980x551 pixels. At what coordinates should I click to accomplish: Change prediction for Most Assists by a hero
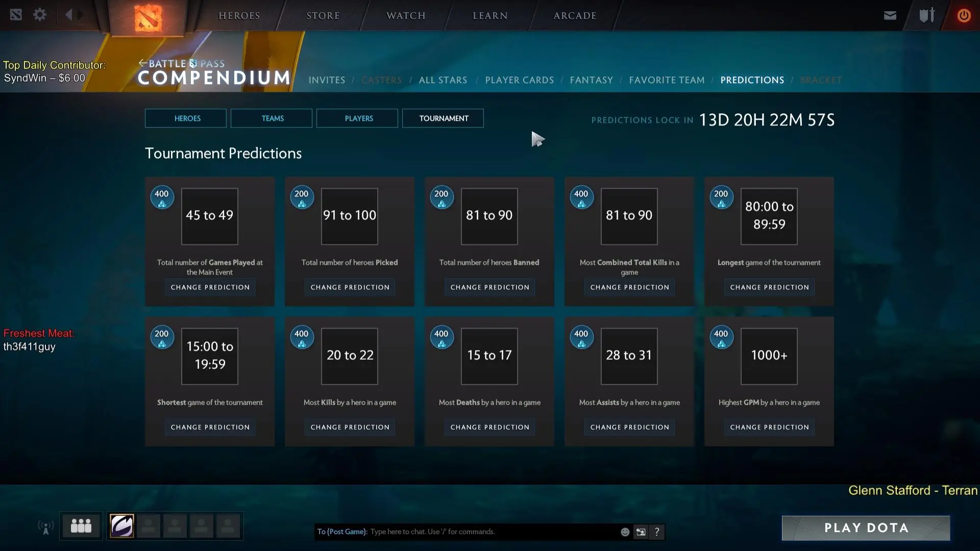(x=629, y=427)
